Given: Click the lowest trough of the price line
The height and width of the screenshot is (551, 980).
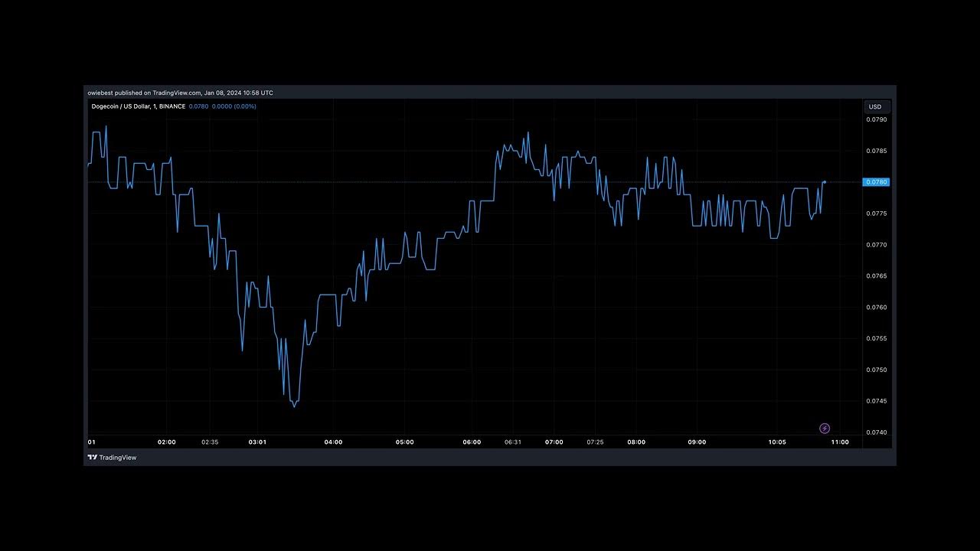Looking at the screenshot, I should 294,406.
